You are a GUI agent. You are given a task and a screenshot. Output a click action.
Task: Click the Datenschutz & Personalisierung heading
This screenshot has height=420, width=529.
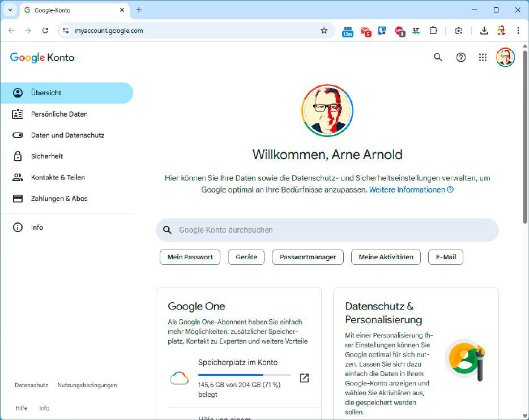383,313
